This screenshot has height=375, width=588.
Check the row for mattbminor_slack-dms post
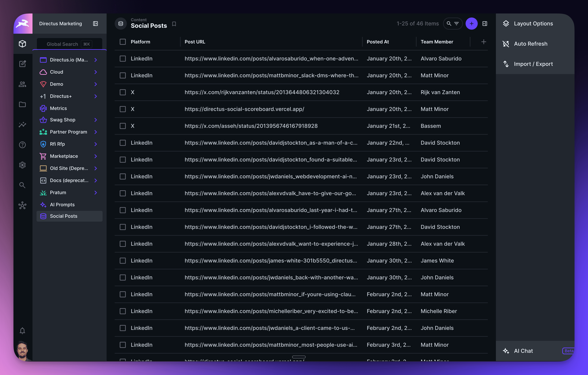tap(123, 75)
